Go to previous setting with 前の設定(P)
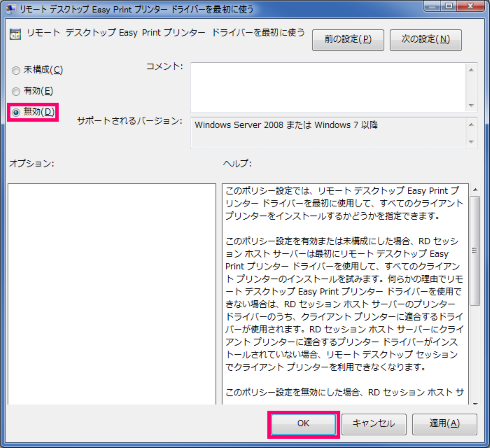Screen dimensions: 490x448 tap(348, 40)
